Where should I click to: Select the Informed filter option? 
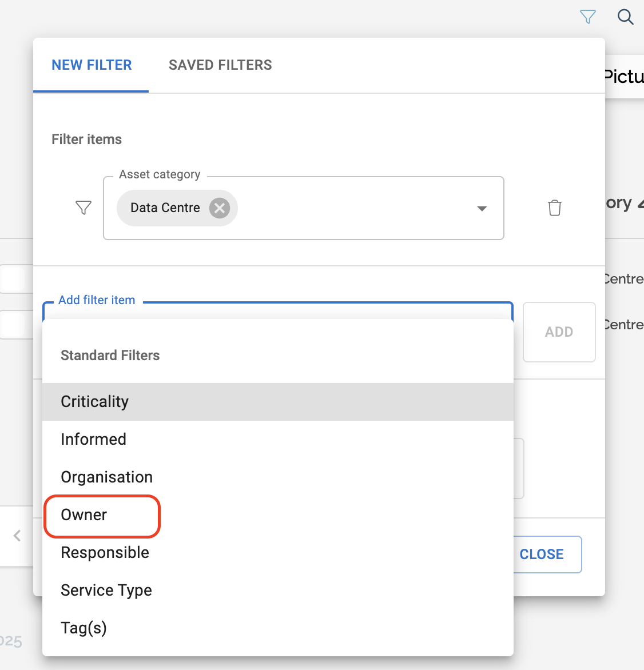(x=94, y=440)
